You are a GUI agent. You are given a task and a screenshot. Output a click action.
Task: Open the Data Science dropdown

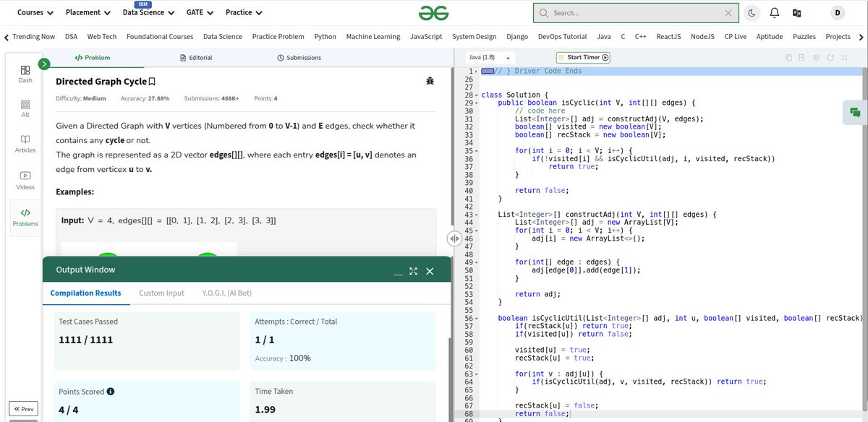148,12
